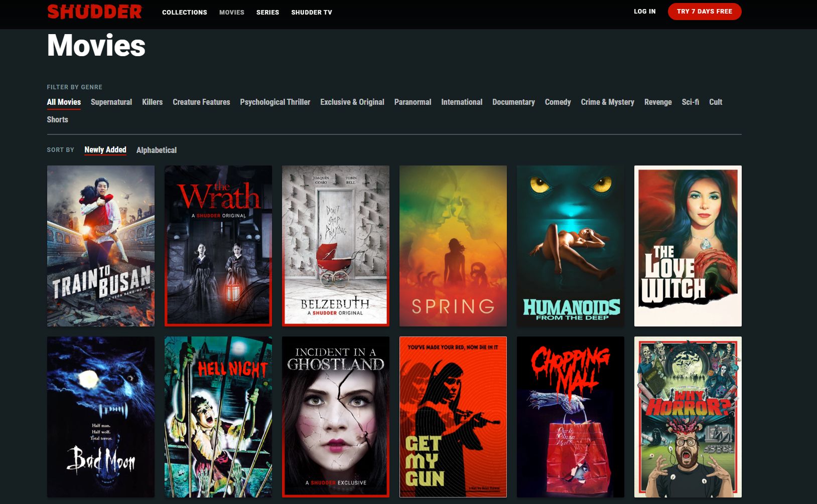
Task: Select the Creature Features genre filter
Action: (x=201, y=102)
